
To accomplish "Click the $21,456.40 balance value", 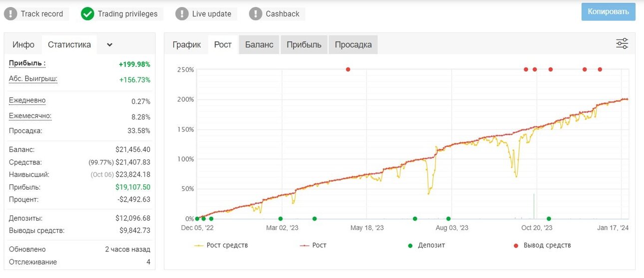I will coord(133,150).
